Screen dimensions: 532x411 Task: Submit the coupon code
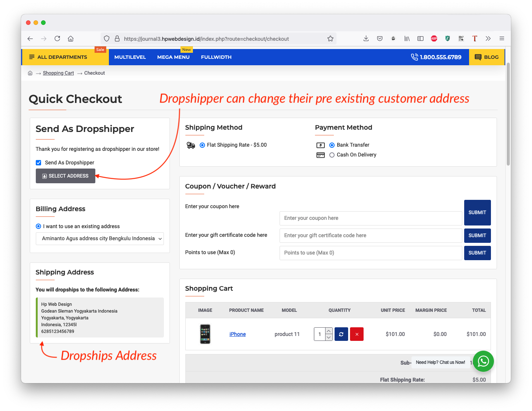pyautogui.click(x=477, y=213)
